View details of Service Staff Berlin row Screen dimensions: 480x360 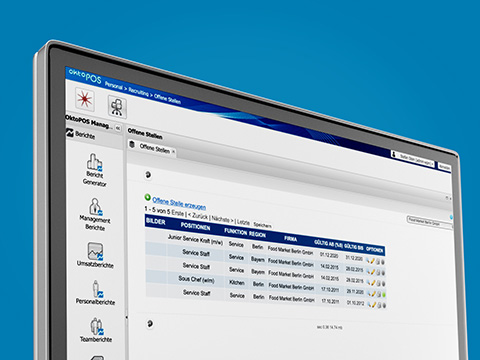[369, 304]
